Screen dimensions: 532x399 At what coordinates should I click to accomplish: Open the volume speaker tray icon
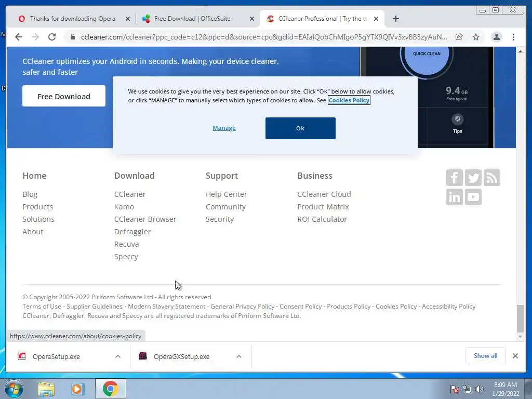point(480,389)
